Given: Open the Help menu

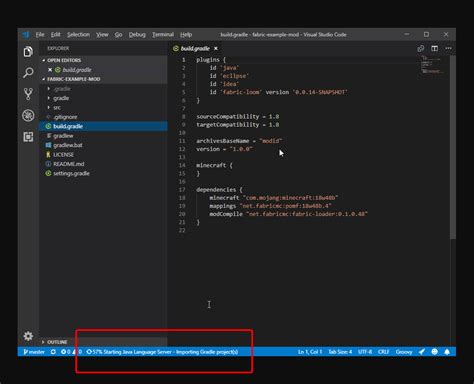Looking at the screenshot, I should pyautogui.click(x=186, y=35).
